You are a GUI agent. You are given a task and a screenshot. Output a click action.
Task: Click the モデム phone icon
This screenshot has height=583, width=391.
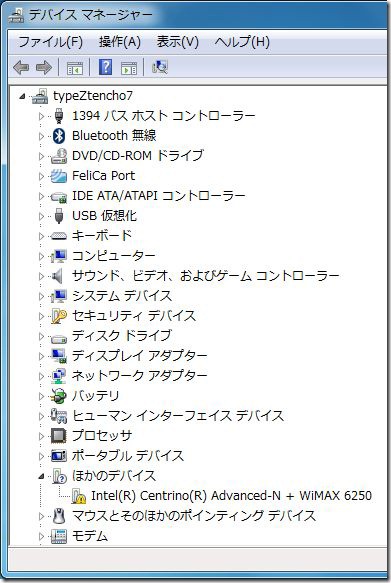tap(59, 536)
